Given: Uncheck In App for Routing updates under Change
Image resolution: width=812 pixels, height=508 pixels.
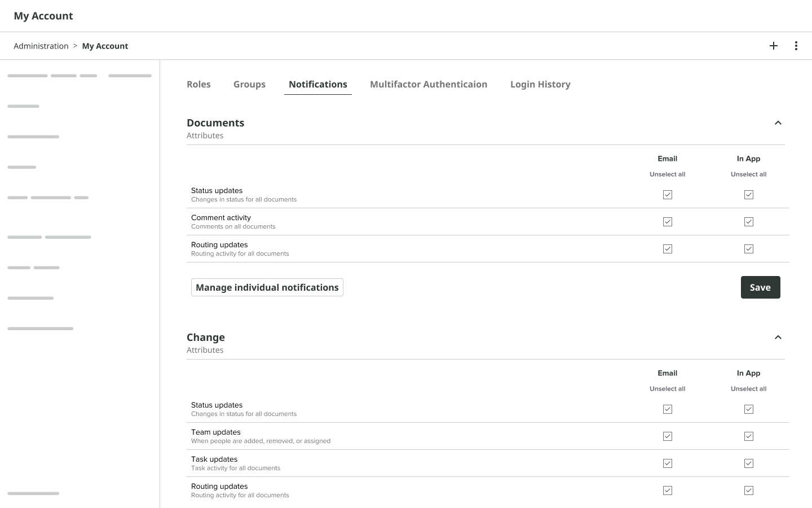Looking at the screenshot, I should pyautogui.click(x=749, y=491).
